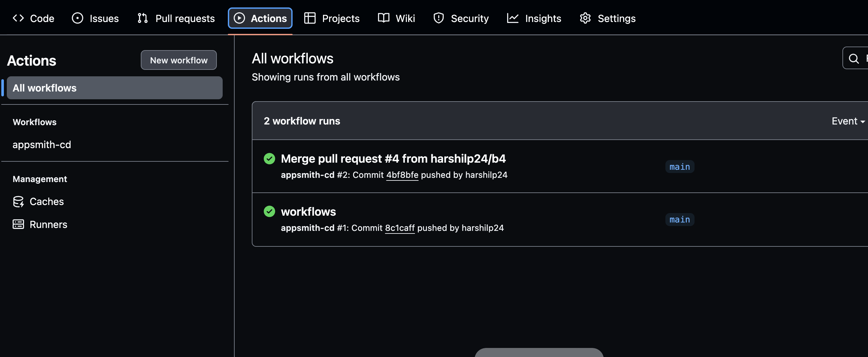Click the Projects table icon
Image resolution: width=868 pixels, height=357 pixels.
(x=309, y=18)
